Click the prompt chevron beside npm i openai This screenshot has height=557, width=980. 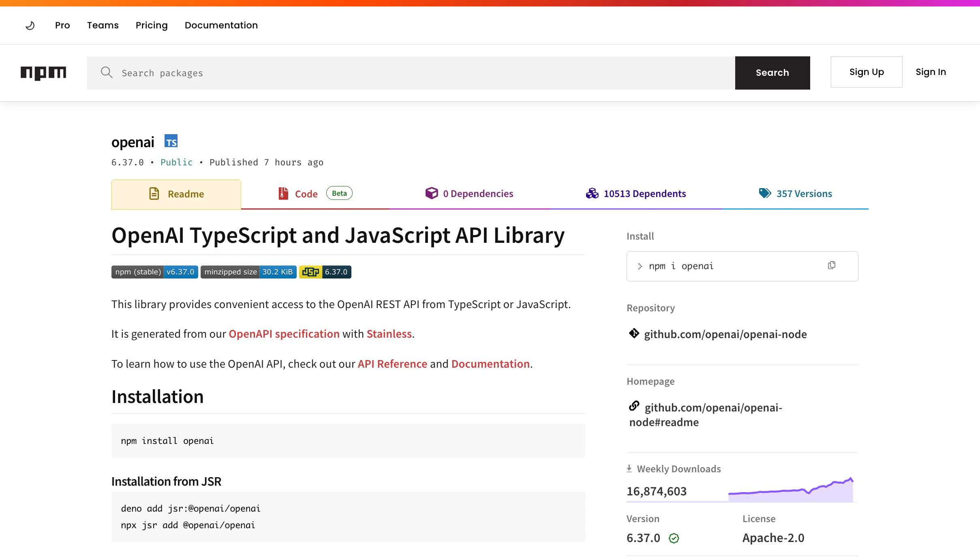tap(640, 266)
